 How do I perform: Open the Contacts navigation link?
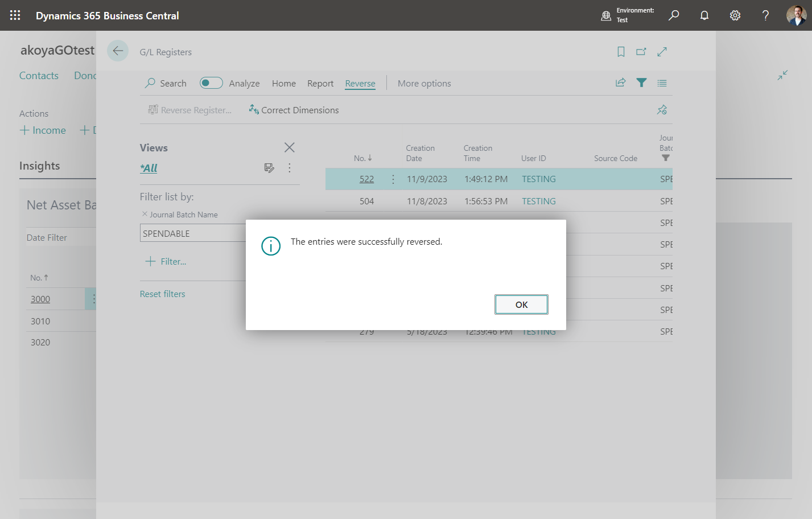click(x=39, y=76)
